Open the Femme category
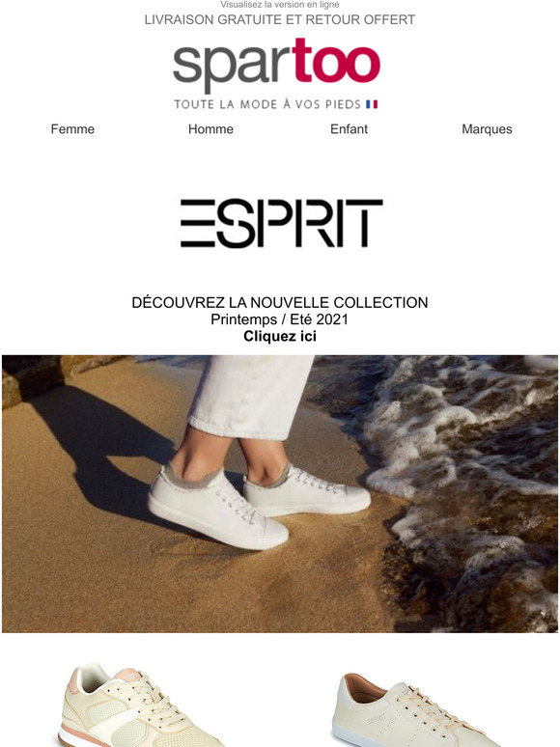 [72, 129]
